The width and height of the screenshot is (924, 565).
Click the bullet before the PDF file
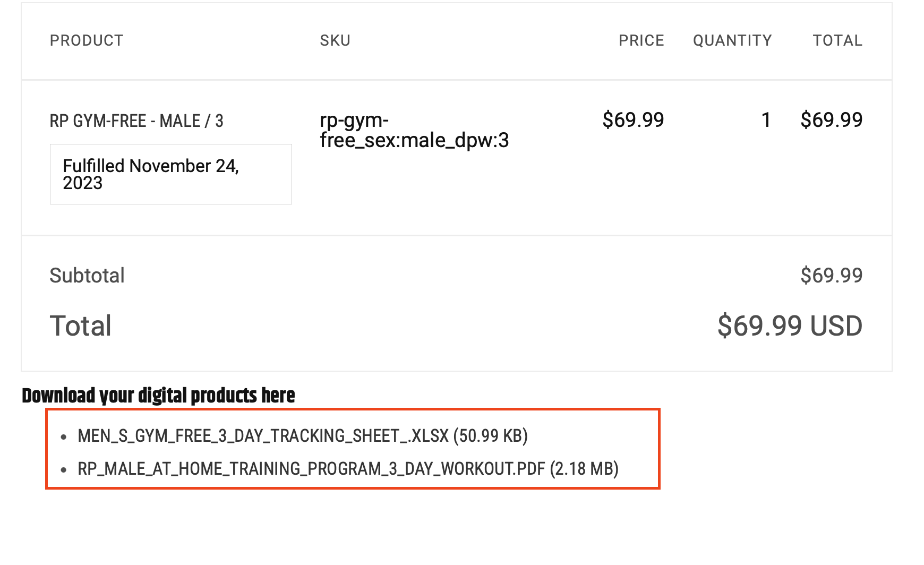(x=64, y=470)
